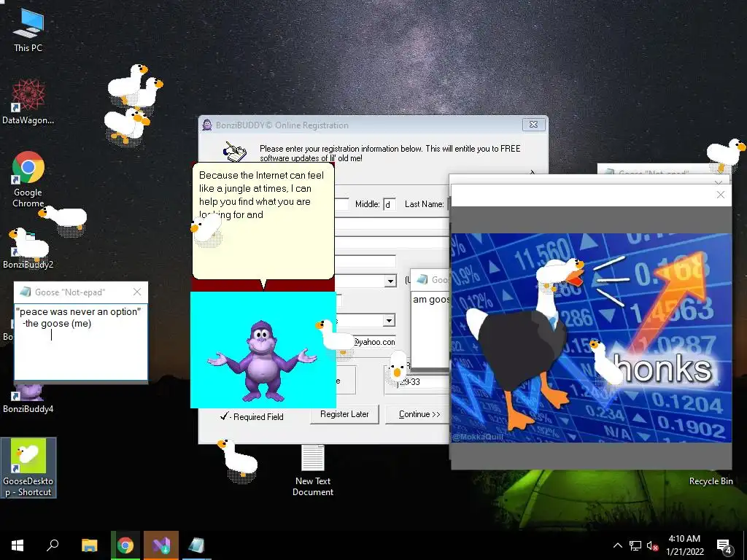This screenshot has height=560, width=747.
Task: Open the This PC desktop icon
Action: click(28, 31)
